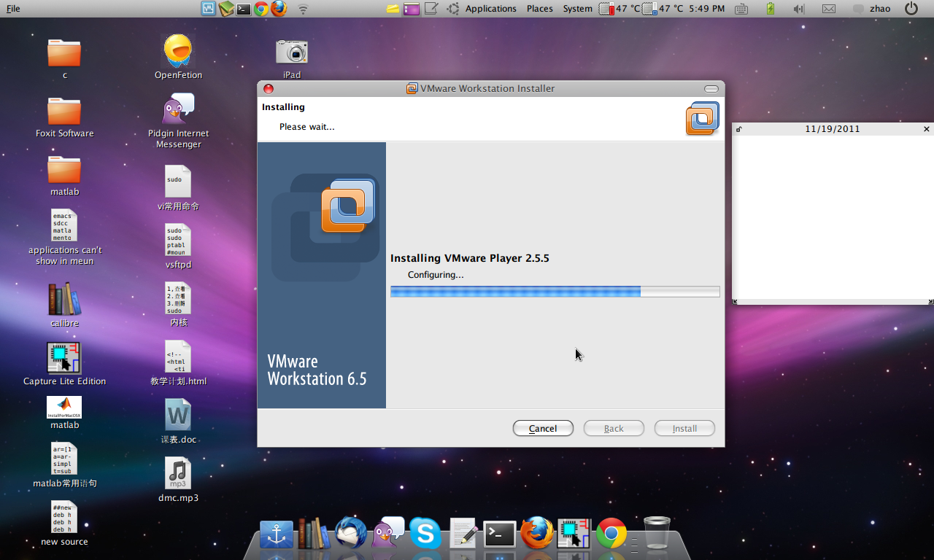Open the matlab folder on the desktop
Screen dimensions: 934x560
(64, 169)
